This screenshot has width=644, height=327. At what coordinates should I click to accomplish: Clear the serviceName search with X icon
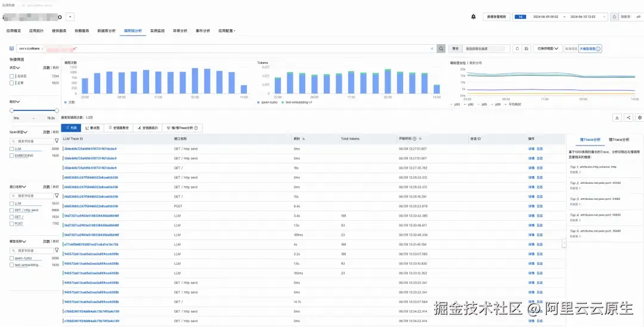432,48
